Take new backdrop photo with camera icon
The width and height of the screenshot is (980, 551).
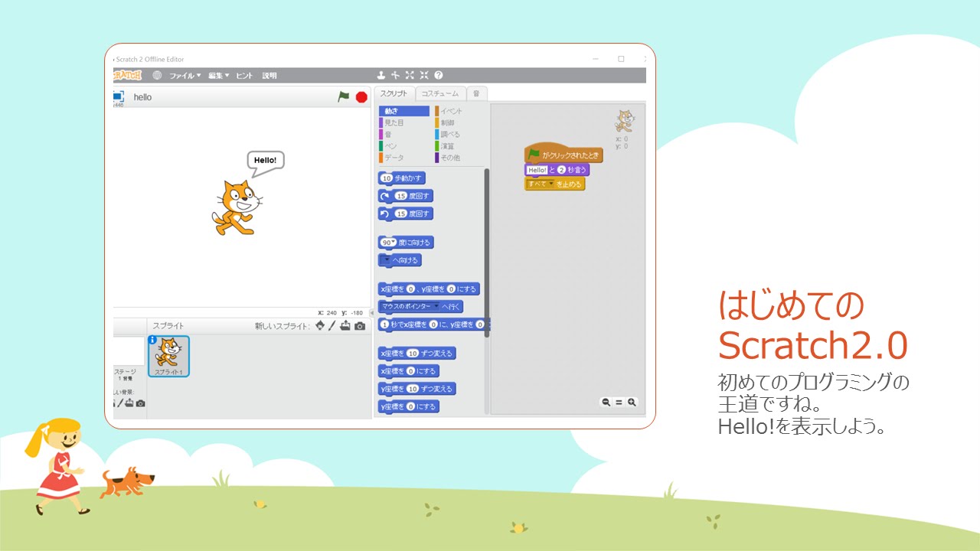click(x=141, y=403)
